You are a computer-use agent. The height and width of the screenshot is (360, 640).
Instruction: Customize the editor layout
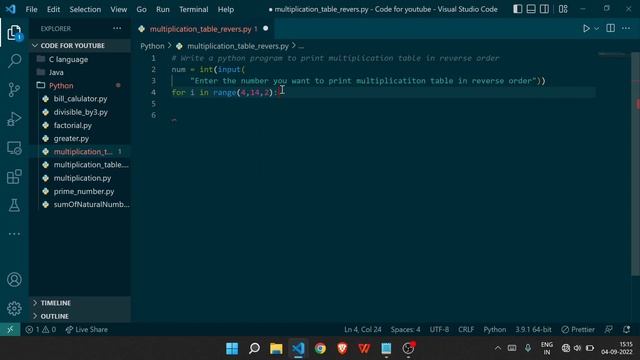(x=563, y=9)
